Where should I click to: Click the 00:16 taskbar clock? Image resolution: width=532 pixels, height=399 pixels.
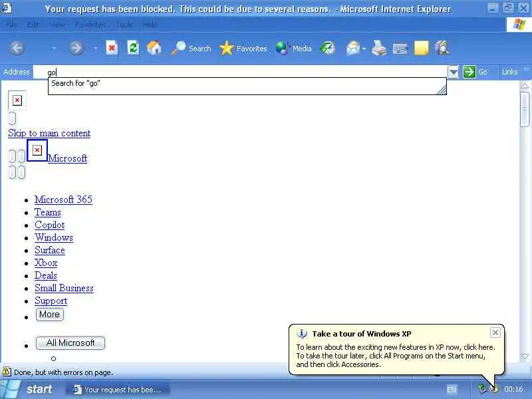(513, 389)
